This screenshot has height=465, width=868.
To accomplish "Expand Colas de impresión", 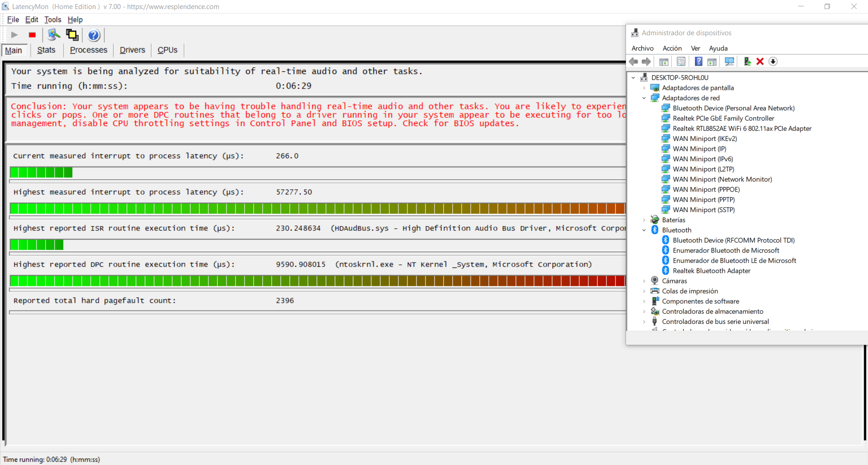I will 644,291.
